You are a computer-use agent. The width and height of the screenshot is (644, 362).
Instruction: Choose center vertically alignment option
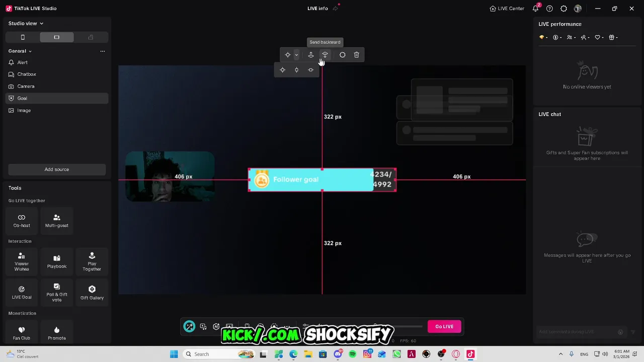tap(297, 70)
